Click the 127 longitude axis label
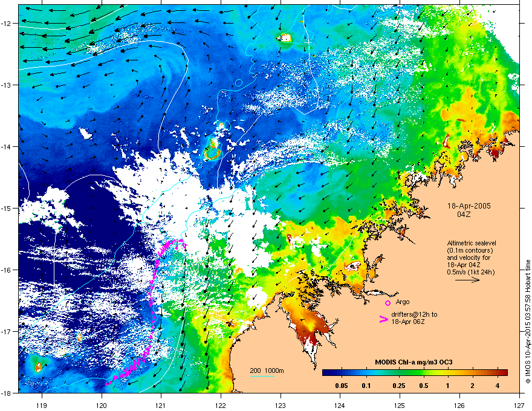Image resolution: width=532 pixels, height=411 pixels. point(519,405)
